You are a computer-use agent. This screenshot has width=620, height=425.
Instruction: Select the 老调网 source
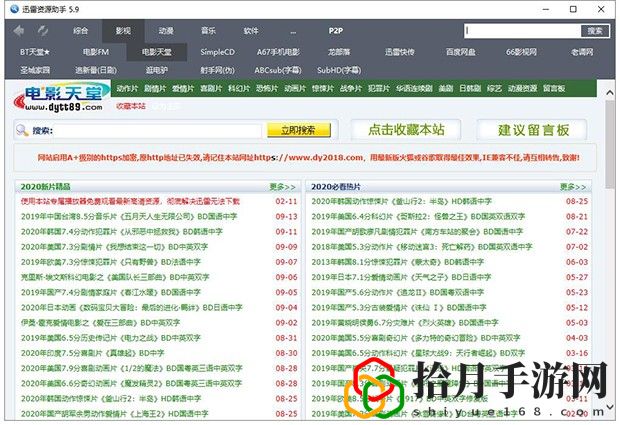click(x=582, y=52)
